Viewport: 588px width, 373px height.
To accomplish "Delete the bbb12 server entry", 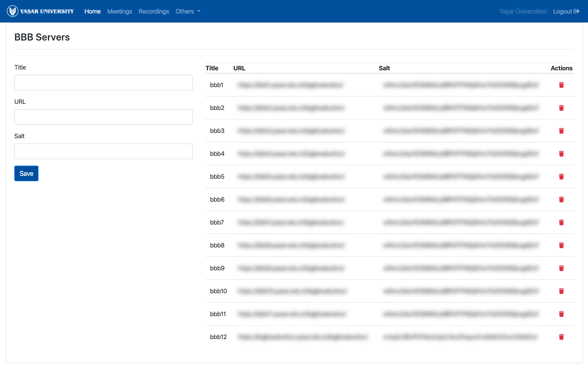I will pyautogui.click(x=561, y=337).
